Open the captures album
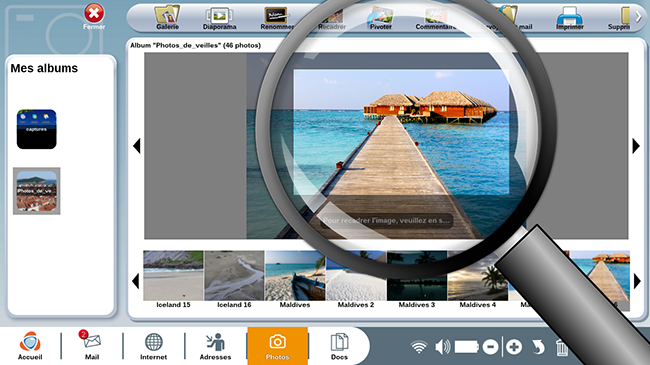The height and width of the screenshot is (365, 650). point(36,129)
